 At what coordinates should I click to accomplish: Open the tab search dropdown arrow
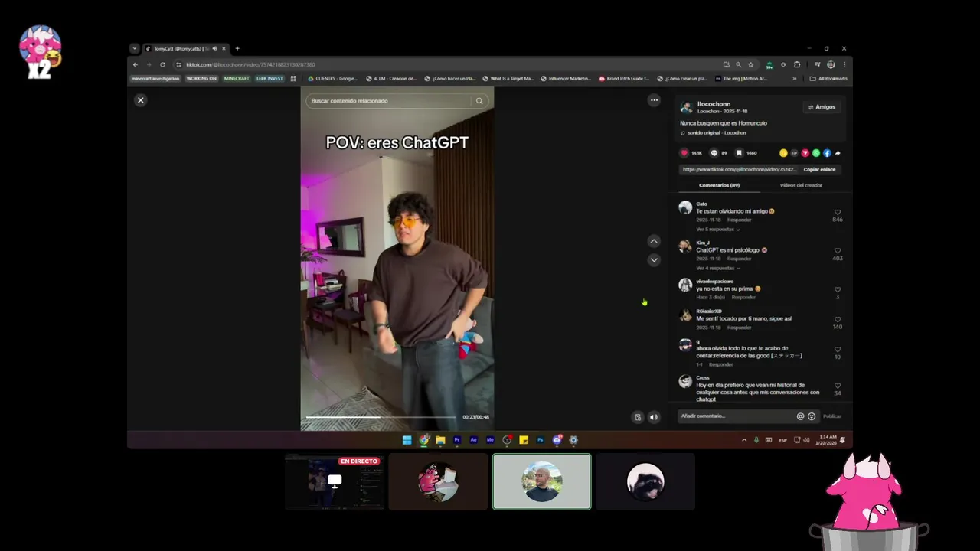tap(135, 48)
